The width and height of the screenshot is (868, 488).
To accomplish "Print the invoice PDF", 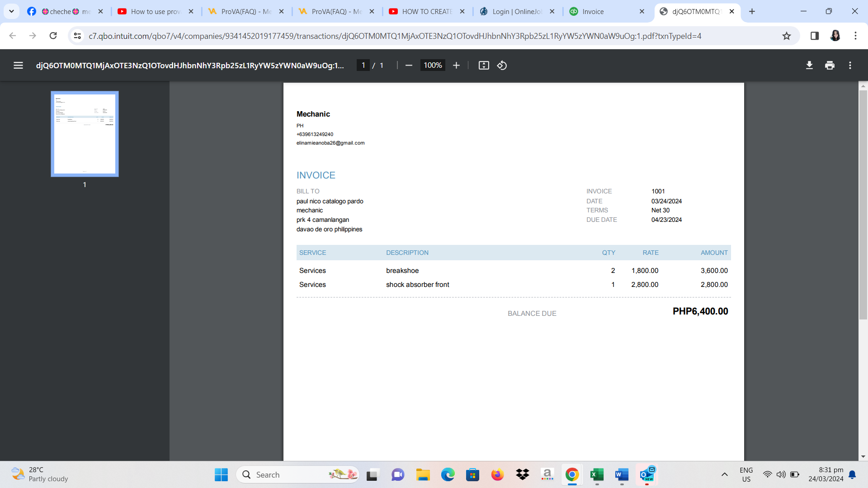I will click(x=830, y=66).
